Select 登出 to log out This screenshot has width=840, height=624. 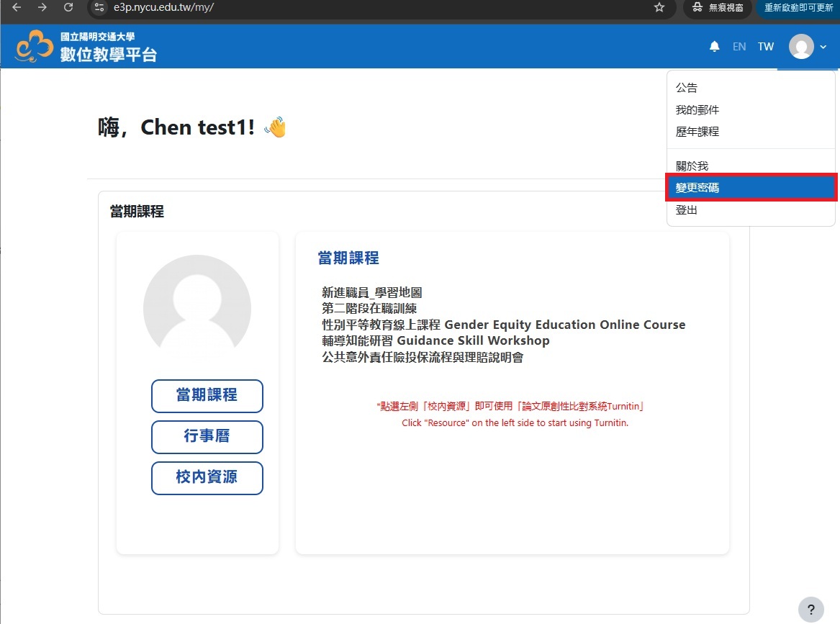tap(686, 210)
